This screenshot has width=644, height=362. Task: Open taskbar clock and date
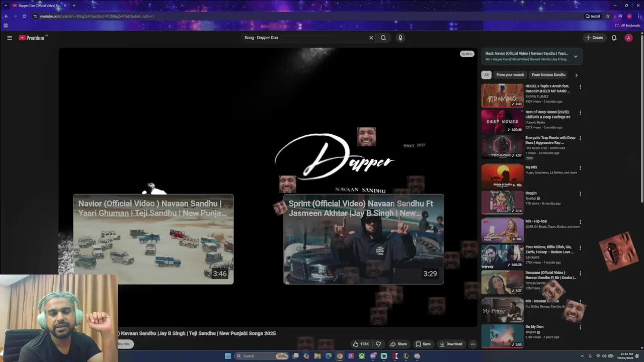click(626, 356)
